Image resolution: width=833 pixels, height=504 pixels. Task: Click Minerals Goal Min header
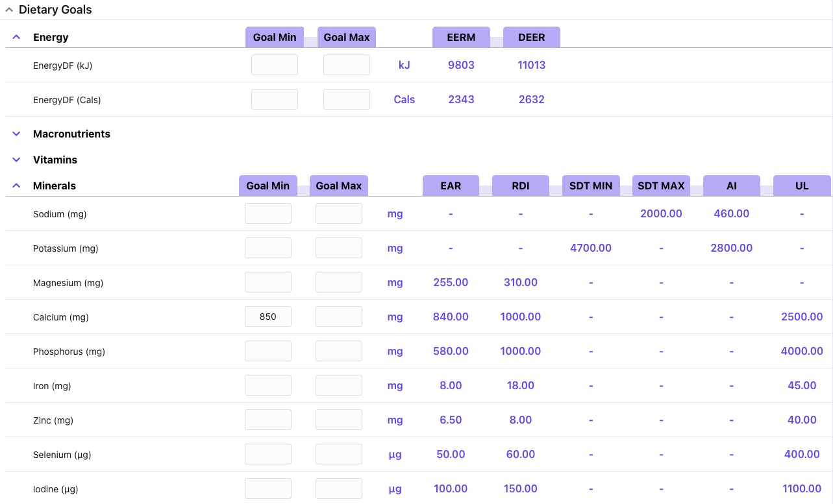click(268, 186)
